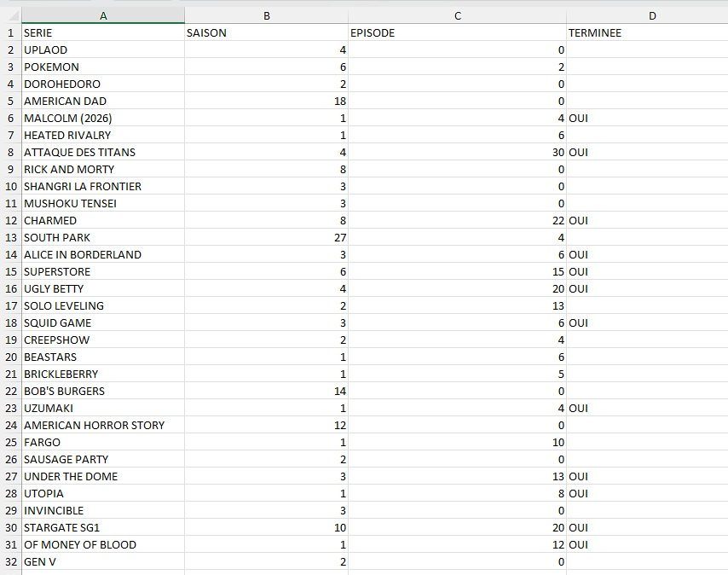Click season value 18 for AMERICAN DAD

click(267, 101)
